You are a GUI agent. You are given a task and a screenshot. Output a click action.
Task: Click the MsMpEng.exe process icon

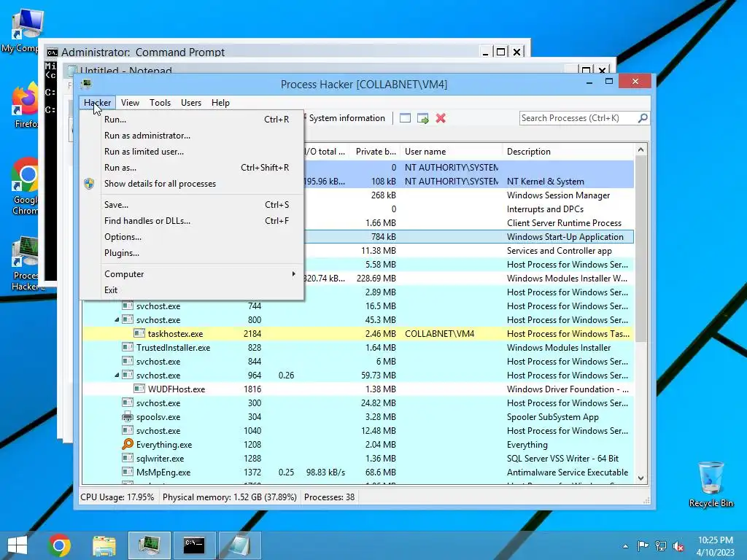click(127, 472)
